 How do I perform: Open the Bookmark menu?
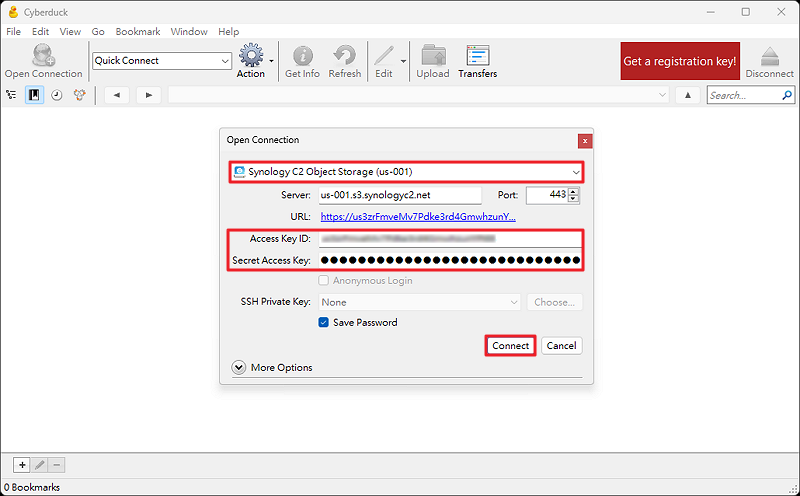138,32
